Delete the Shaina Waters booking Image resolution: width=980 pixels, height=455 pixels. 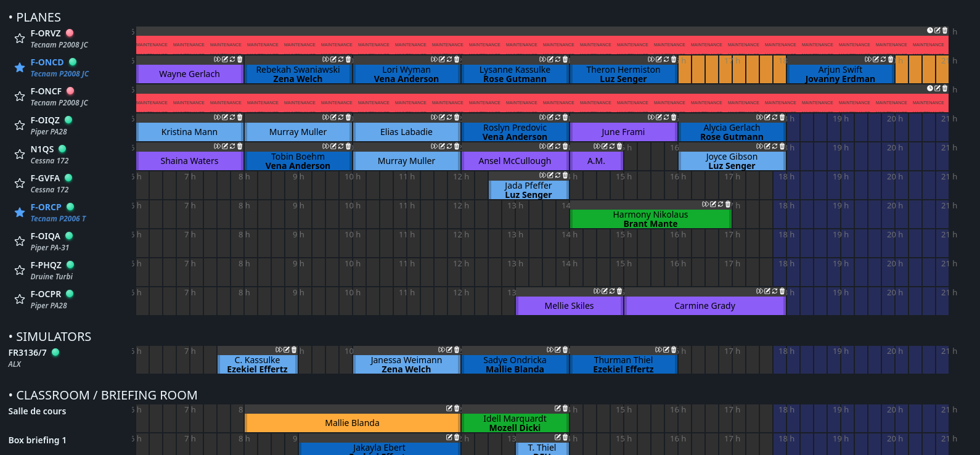click(x=240, y=146)
